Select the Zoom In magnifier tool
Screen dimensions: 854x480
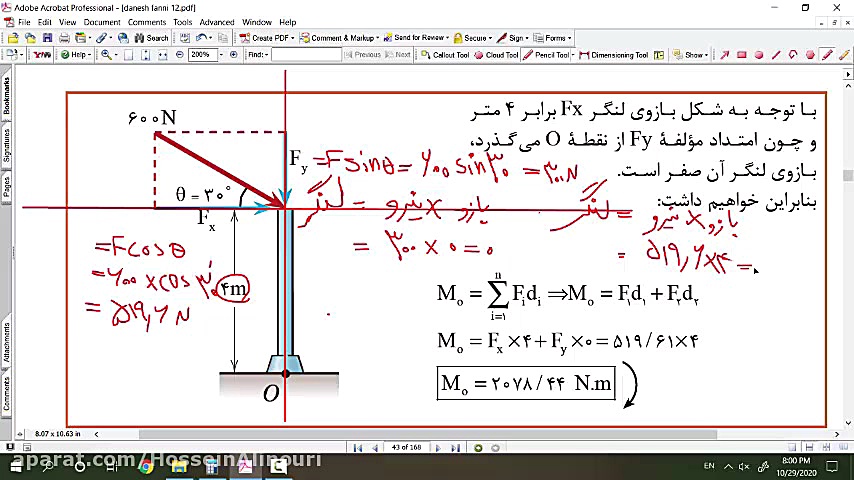[x=106, y=55]
